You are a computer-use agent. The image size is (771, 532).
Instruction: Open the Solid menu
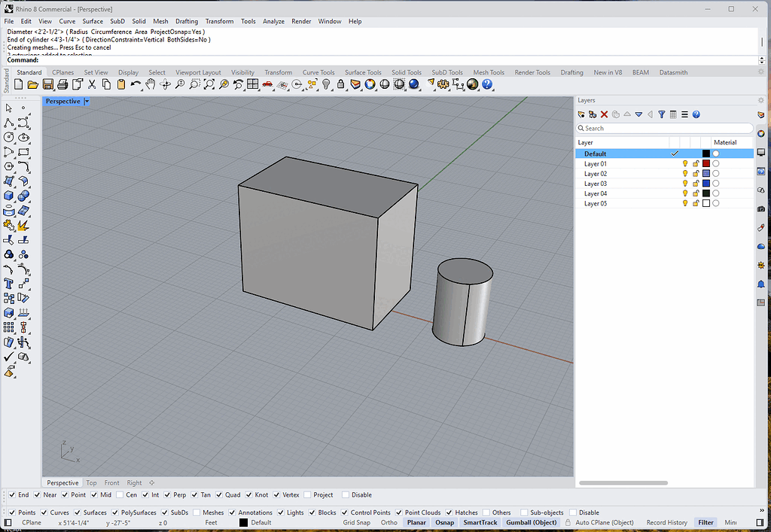tap(139, 21)
